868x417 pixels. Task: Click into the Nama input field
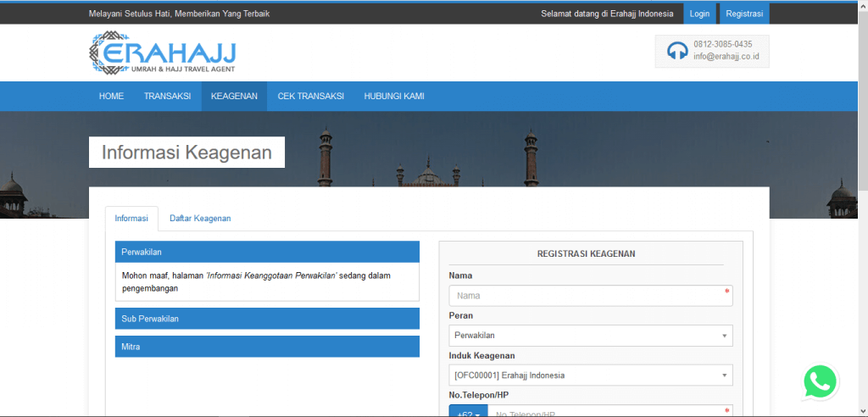590,296
